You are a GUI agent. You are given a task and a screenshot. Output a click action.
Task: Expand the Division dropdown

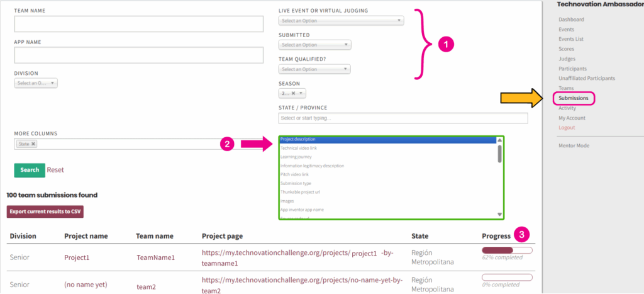point(36,83)
